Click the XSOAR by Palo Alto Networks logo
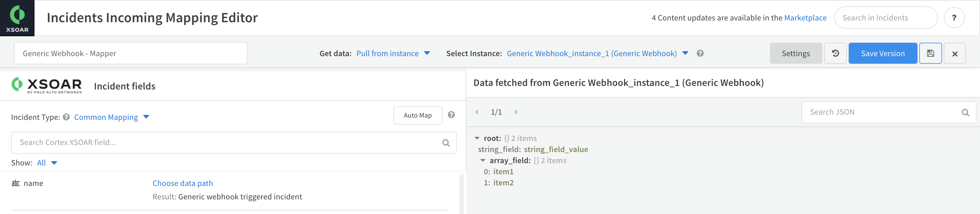980x214 pixels. tap(46, 85)
